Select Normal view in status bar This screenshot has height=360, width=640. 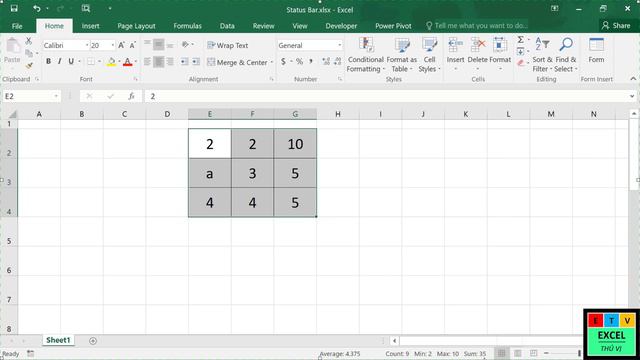click(x=502, y=353)
